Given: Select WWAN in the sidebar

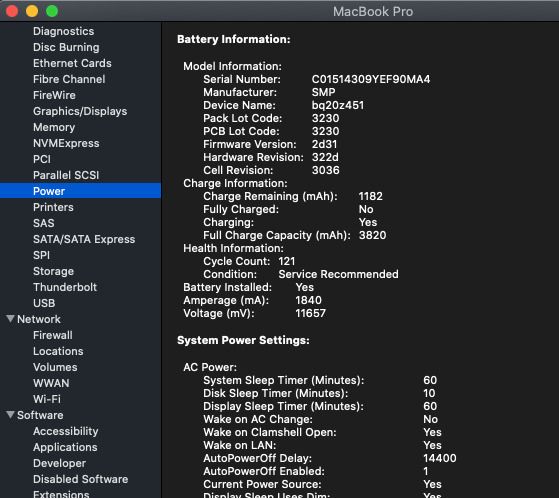Looking at the screenshot, I should point(51,383).
